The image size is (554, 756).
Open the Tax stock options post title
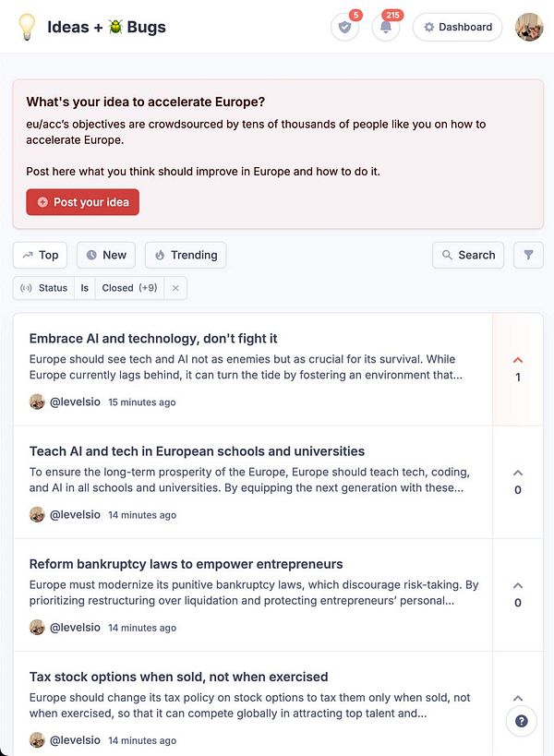(178, 677)
